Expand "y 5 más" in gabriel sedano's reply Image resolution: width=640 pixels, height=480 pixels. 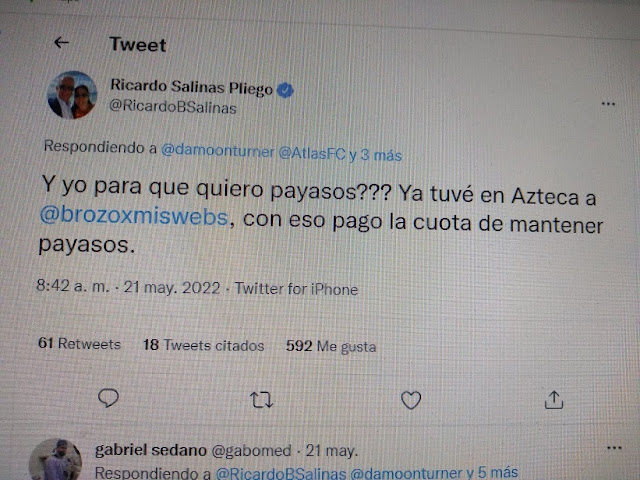point(492,472)
